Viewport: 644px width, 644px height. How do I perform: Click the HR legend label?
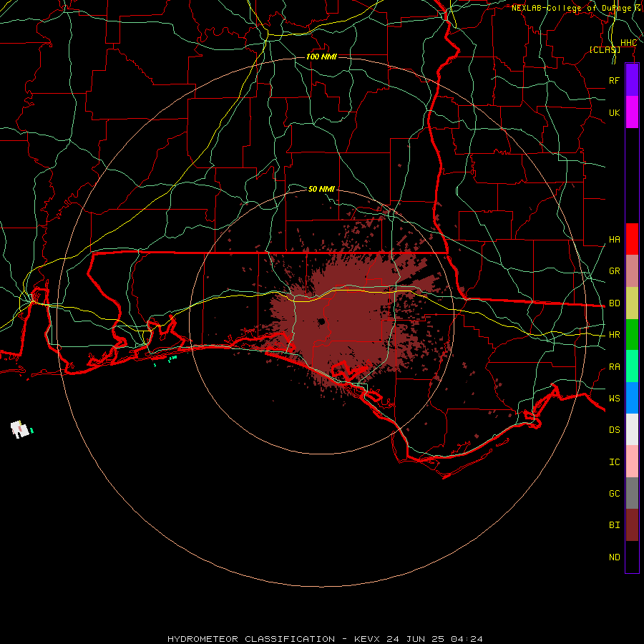[614, 335]
